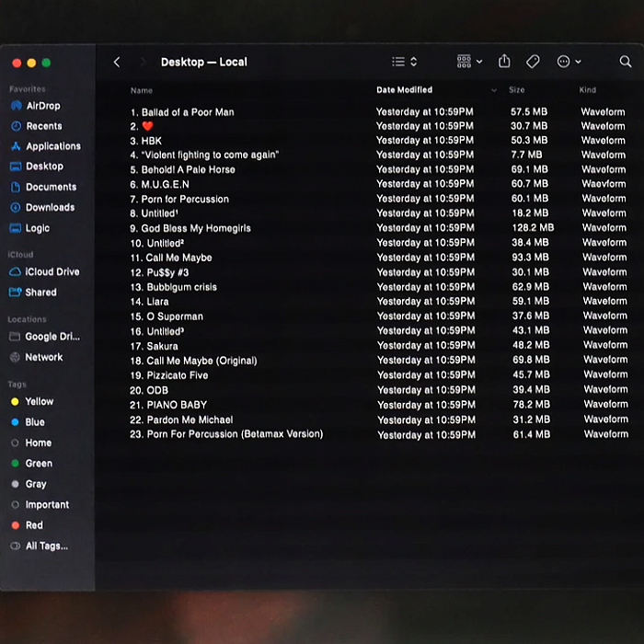Select file "9. God Bless My Homegirls"
Viewport: 644px width, 644px height.
(x=190, y=228)
